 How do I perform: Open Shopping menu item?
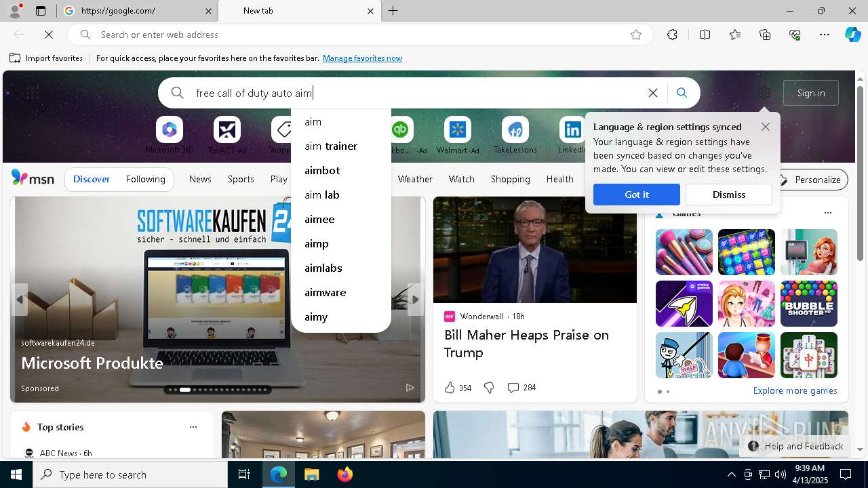510,179
